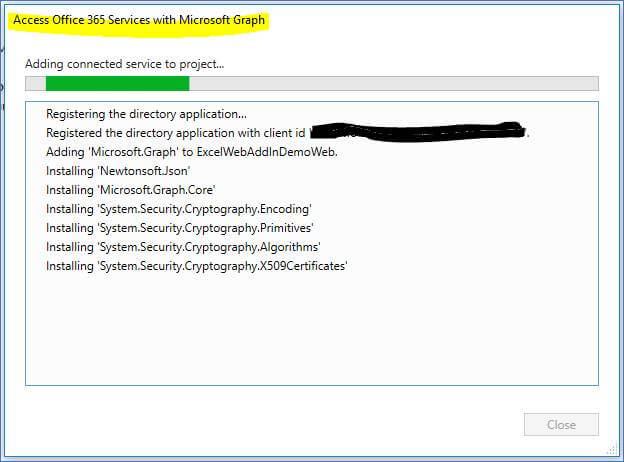
Task: Click empty space in the log output panel
Action: click(310, 330)
